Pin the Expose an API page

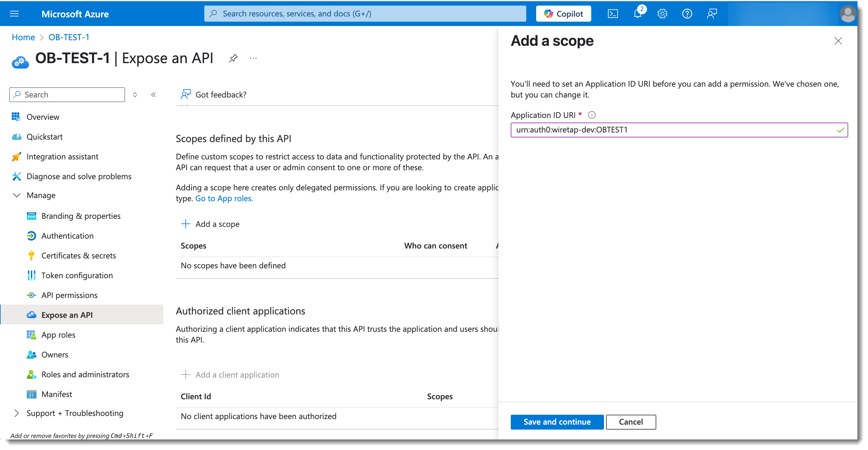pyautogui.click(x=233, y=58)
